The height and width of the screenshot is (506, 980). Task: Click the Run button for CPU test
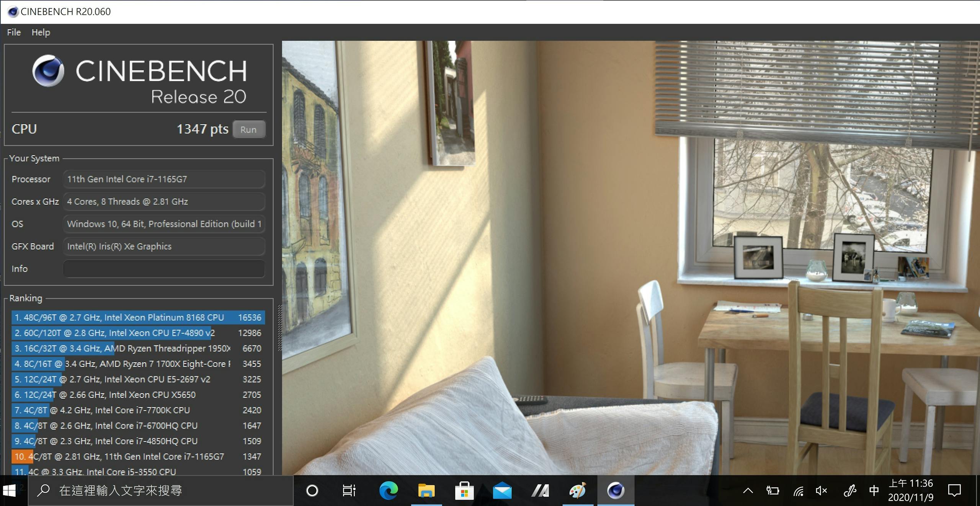click(249, 129)
